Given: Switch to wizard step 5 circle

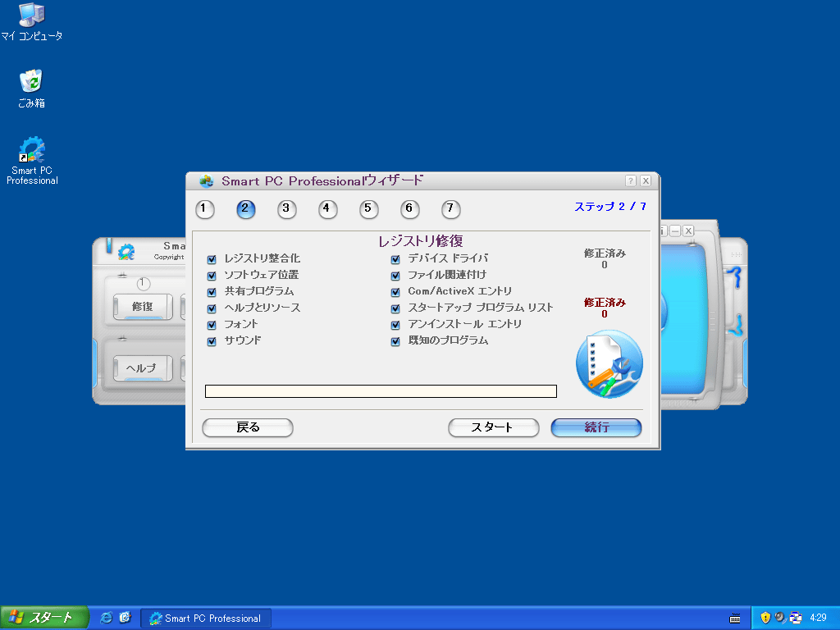Looking at the screenshot, I should coord(368,209).
